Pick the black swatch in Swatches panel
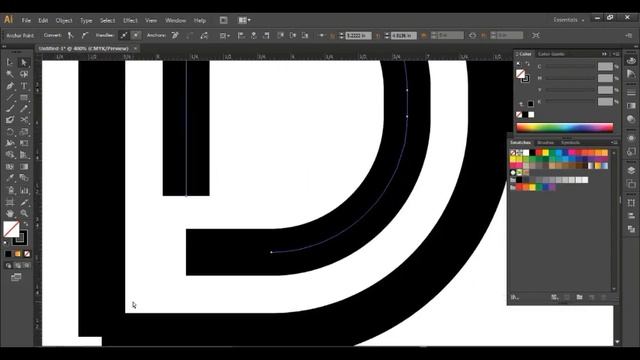This screenshot has height=360, width=640. click(533, 153)
